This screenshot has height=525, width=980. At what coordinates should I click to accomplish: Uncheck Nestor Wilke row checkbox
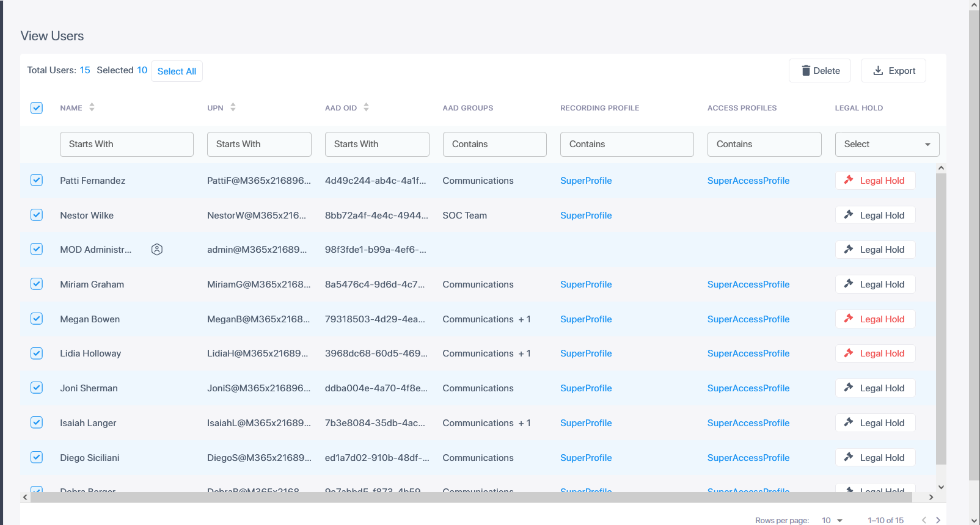37,215
